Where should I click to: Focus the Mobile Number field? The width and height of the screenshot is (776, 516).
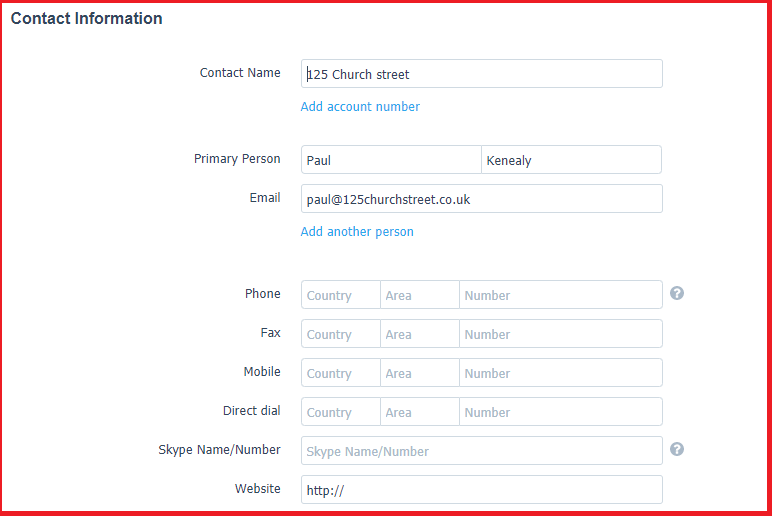561,373
